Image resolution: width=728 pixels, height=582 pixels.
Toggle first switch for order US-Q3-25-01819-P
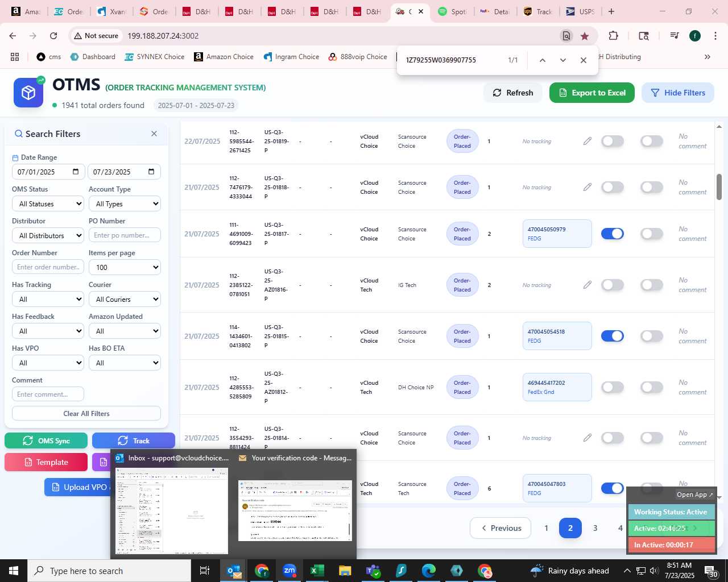[613, 141]
